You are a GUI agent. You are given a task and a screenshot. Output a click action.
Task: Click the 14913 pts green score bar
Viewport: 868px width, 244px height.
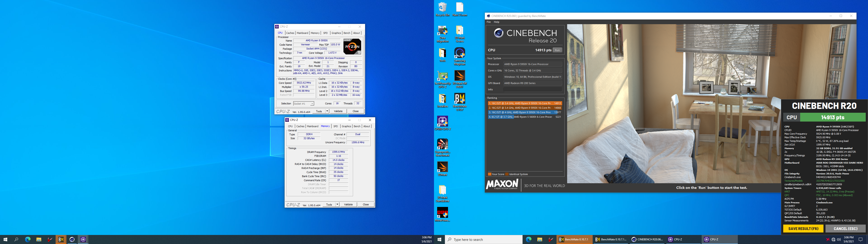point(833,117)
